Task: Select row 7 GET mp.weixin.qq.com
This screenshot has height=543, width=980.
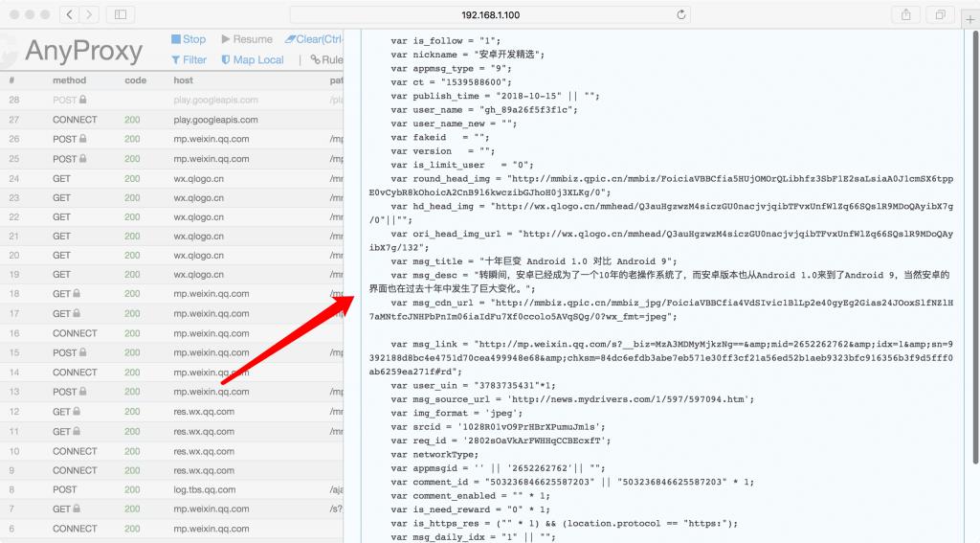Action: 172,509
